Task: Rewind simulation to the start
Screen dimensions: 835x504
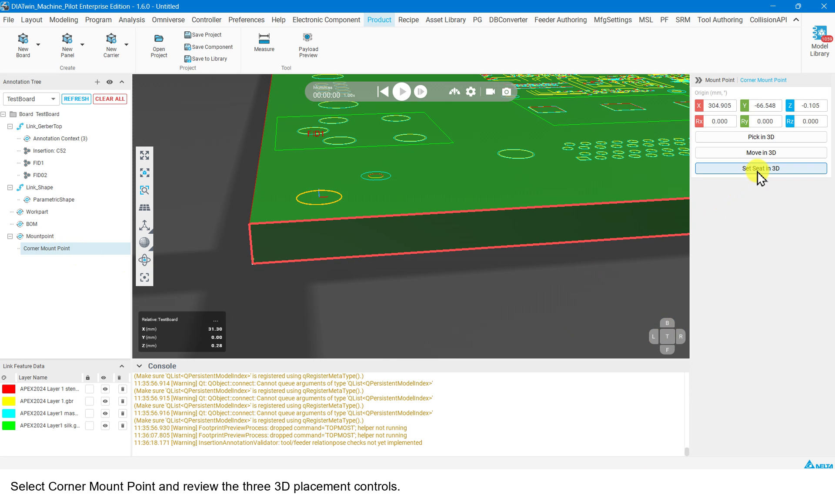Action: 383,92
